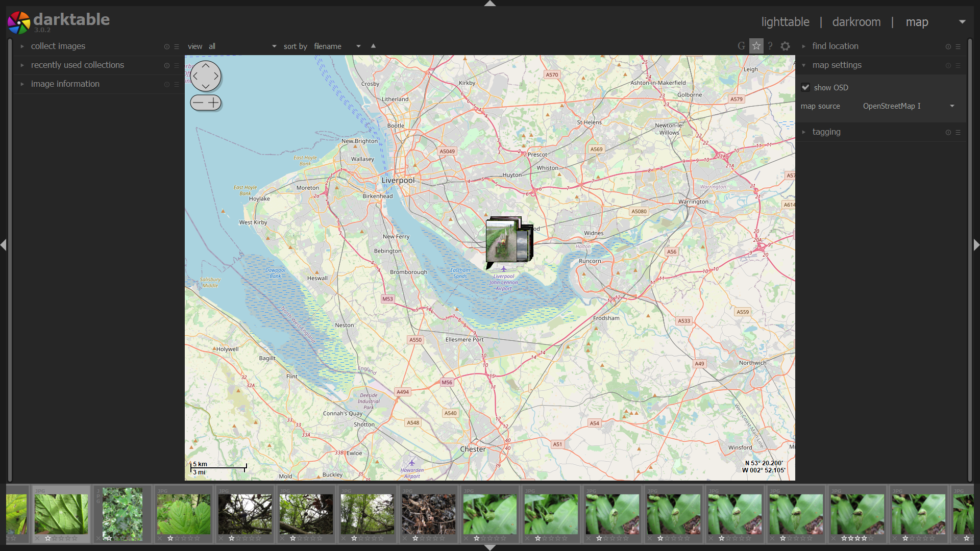
Task: Reset the tagging module
Action: click(948, 132)
